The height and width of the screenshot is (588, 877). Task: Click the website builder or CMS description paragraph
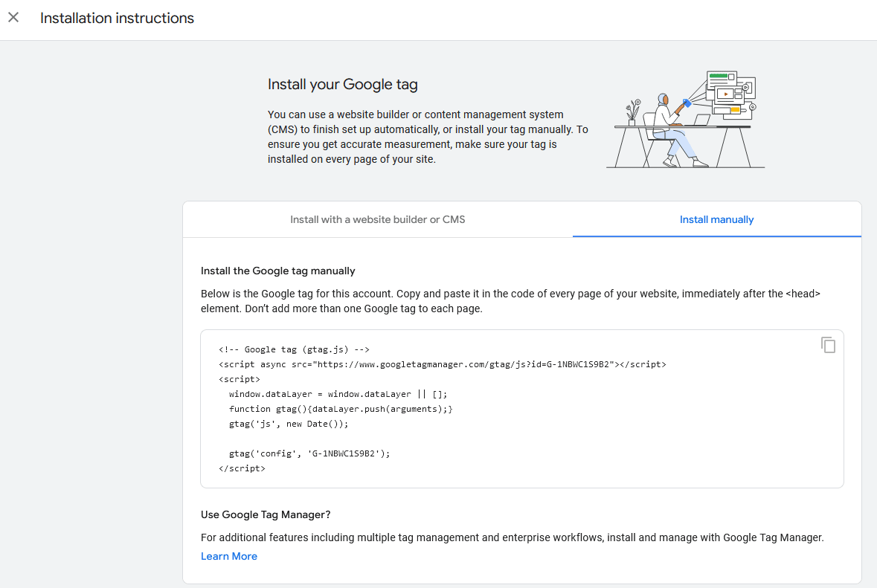point(428,137)
